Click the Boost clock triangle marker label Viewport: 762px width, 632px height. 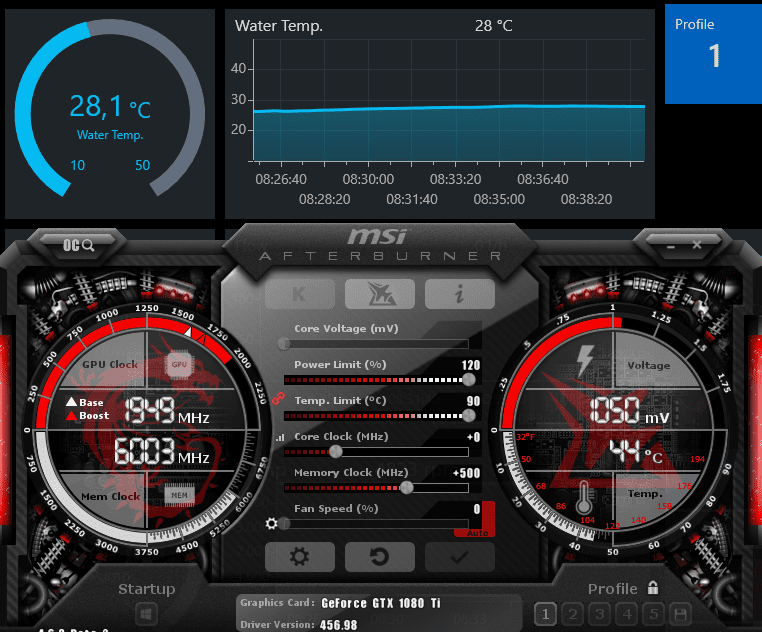(87, 416)
